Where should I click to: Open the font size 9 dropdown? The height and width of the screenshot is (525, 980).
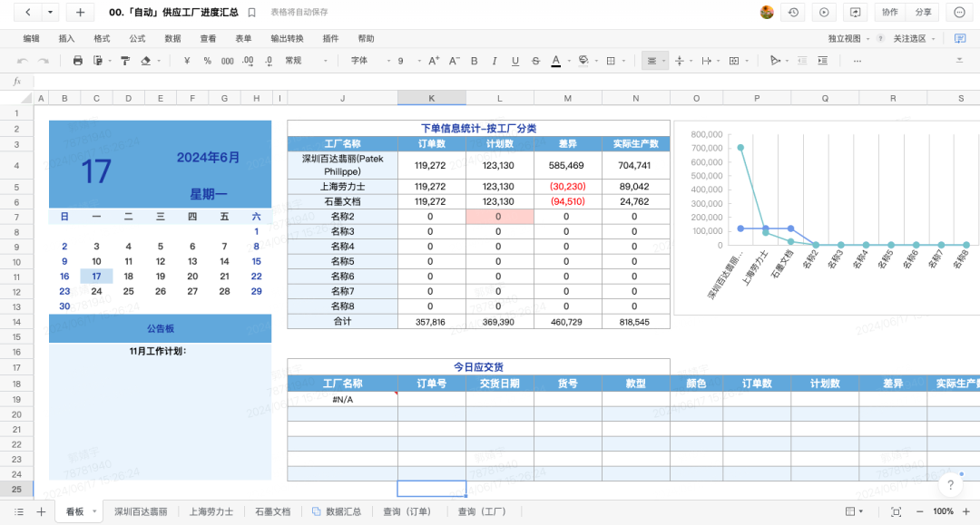click(x=408, y=61)
